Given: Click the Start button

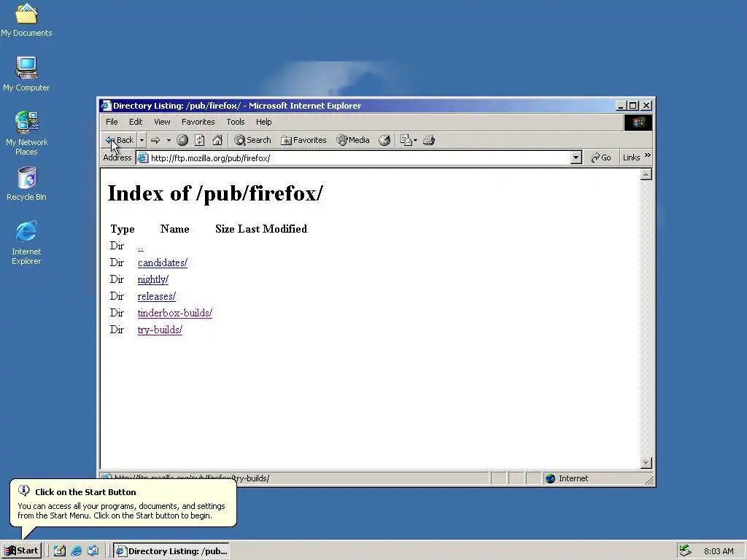Looking at the screenshot, I should tap(21, 551).
